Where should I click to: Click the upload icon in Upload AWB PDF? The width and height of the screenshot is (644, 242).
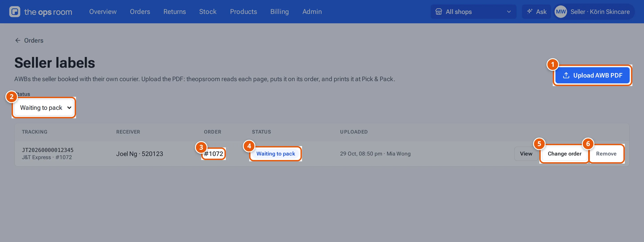point(566,76)
